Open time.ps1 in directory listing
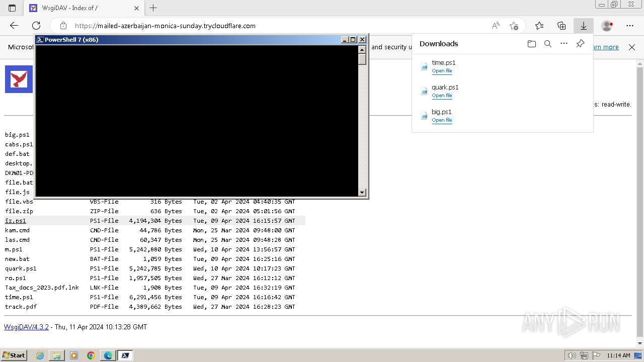 click(x=19, y=297)
